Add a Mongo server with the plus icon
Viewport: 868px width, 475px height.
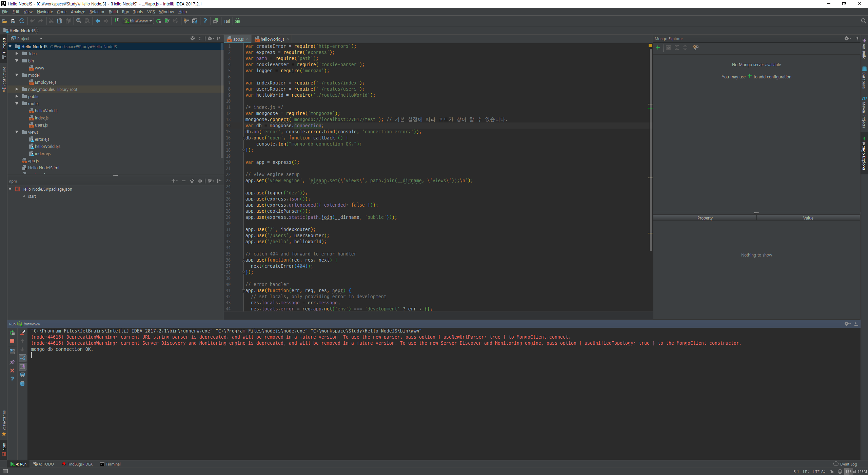(x=658, y=47)
